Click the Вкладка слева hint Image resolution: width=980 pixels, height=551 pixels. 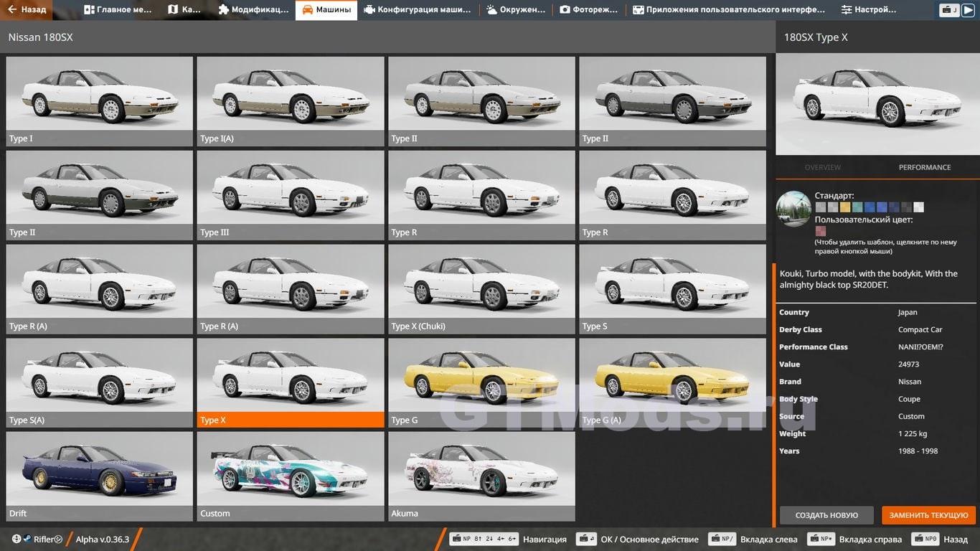753,540
